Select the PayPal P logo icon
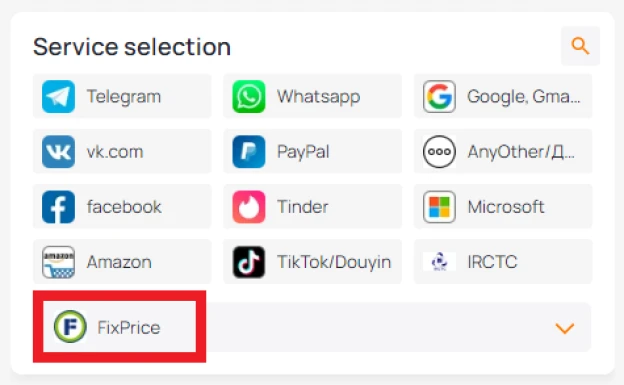 click(249, 152)
